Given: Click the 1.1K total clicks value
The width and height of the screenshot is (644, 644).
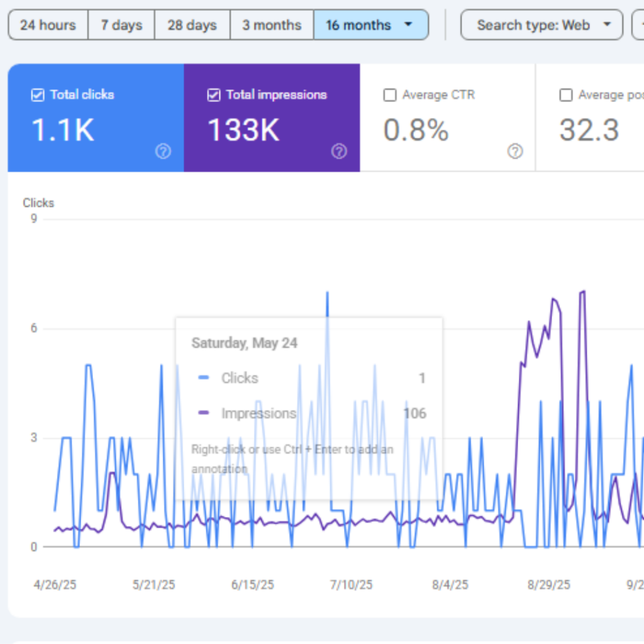Looking at the screenshot, I should 63,130.
